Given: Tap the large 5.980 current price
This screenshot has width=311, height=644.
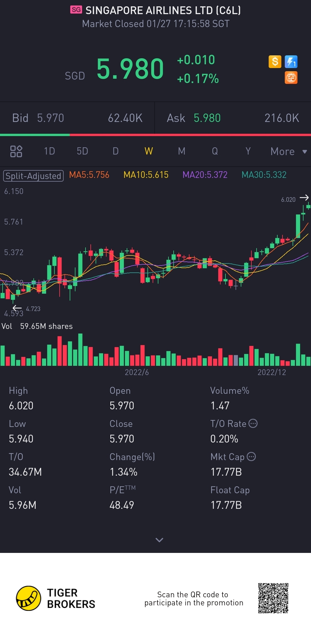Looking at the screenshot, I should pos(130,69).
